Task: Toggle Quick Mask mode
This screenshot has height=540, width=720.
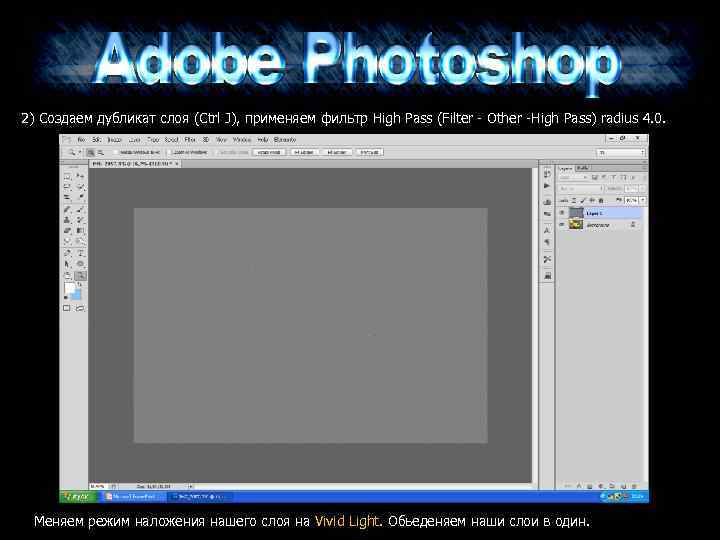Action: 67,308
